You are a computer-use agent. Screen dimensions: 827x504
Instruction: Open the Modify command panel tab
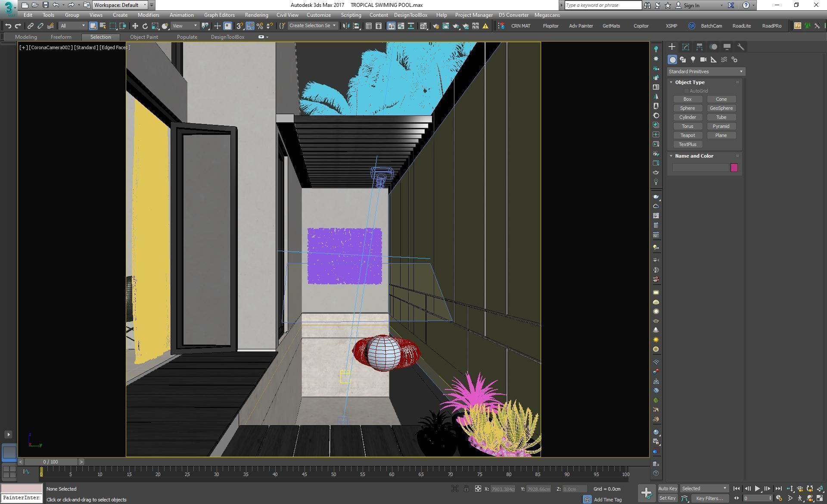(686, 47)
